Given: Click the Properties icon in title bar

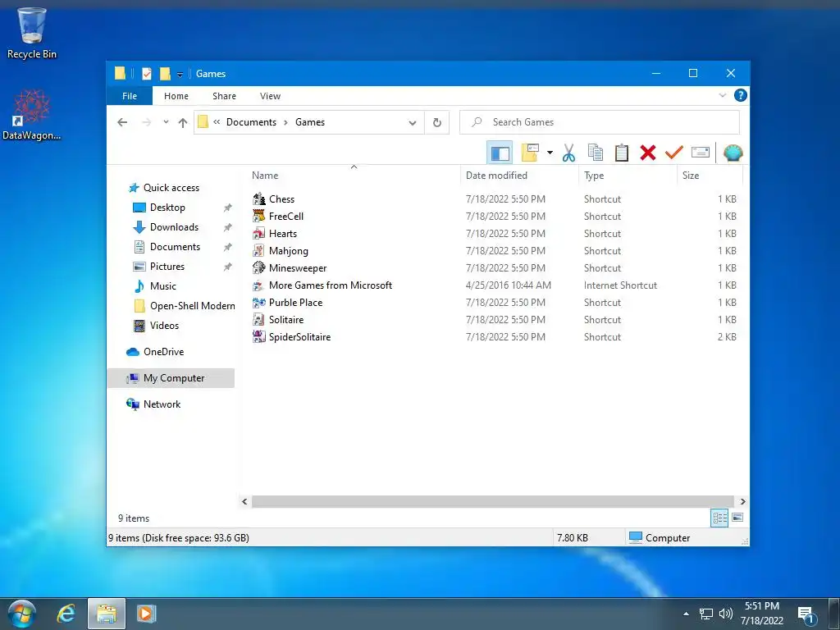Looking at the screenshot, I should click(146, 73).
